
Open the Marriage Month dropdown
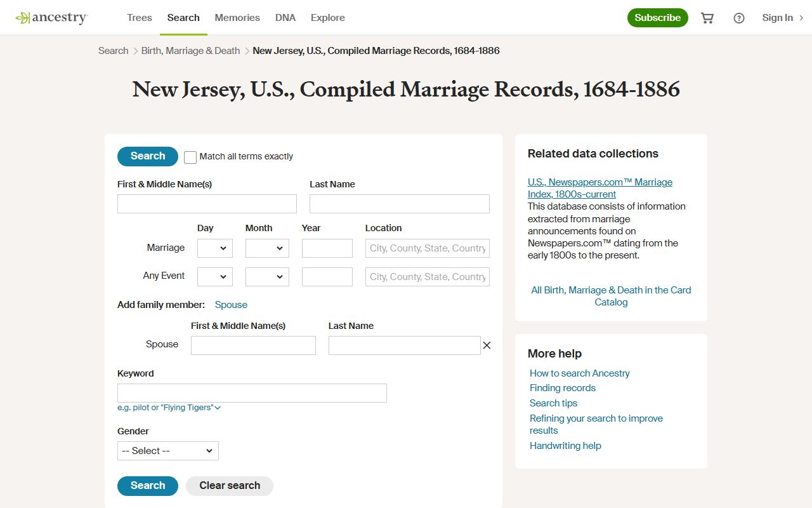(267, 248)
